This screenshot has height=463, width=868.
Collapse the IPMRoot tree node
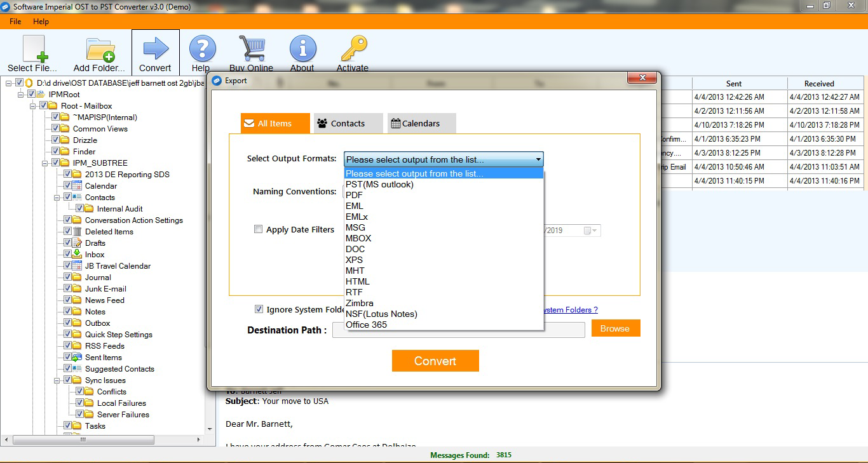coord(21,94)
